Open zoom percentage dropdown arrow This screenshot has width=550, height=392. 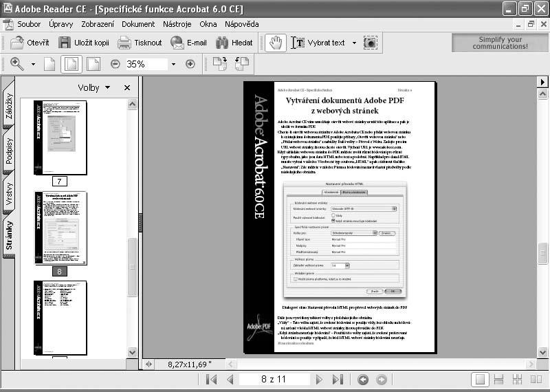click(173, 64)
